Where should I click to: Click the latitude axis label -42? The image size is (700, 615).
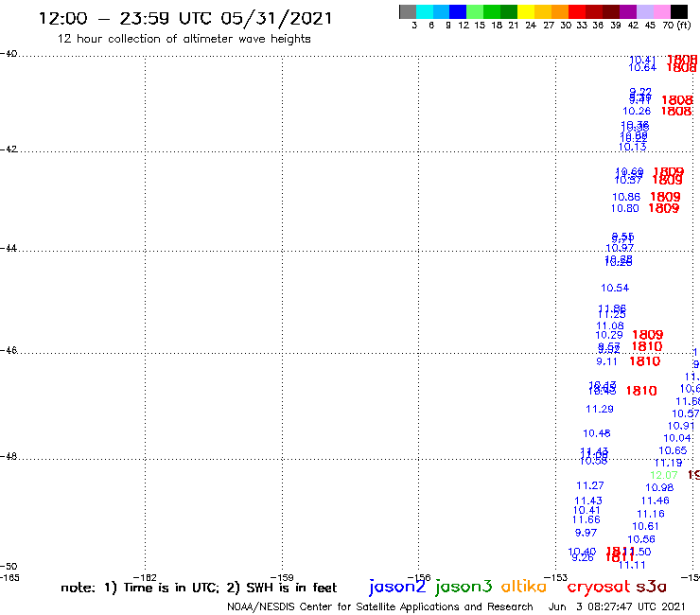click(x=9, y=149)
